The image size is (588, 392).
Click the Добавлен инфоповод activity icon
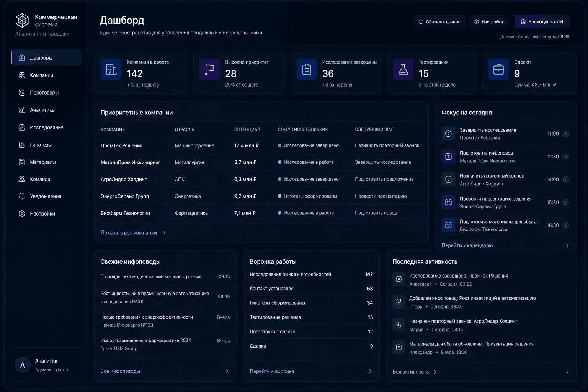coord(399,302)
